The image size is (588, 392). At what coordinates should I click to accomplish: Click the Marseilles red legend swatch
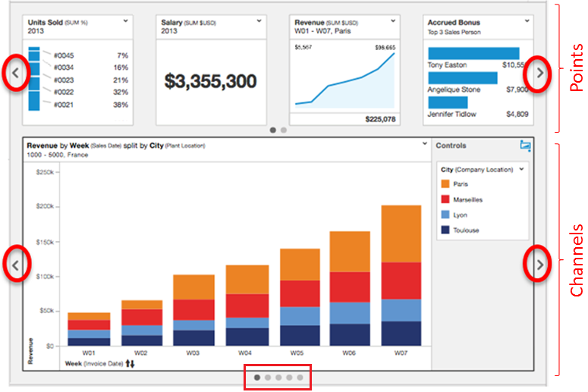point(445,199)
